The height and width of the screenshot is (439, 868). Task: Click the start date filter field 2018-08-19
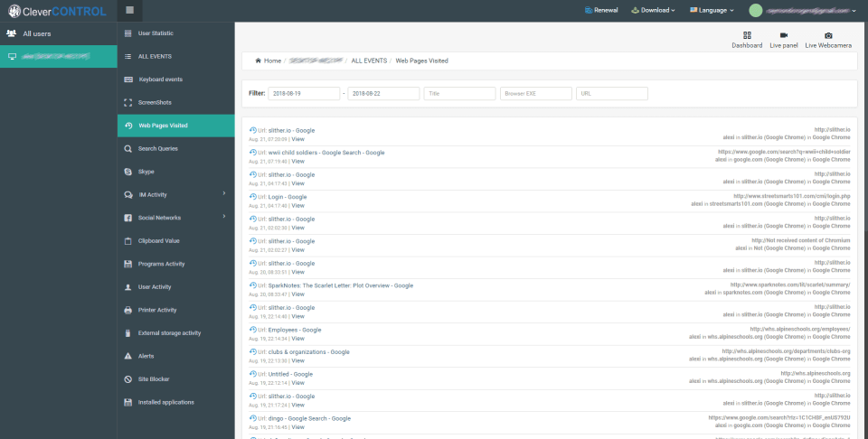tap(304, 93)
